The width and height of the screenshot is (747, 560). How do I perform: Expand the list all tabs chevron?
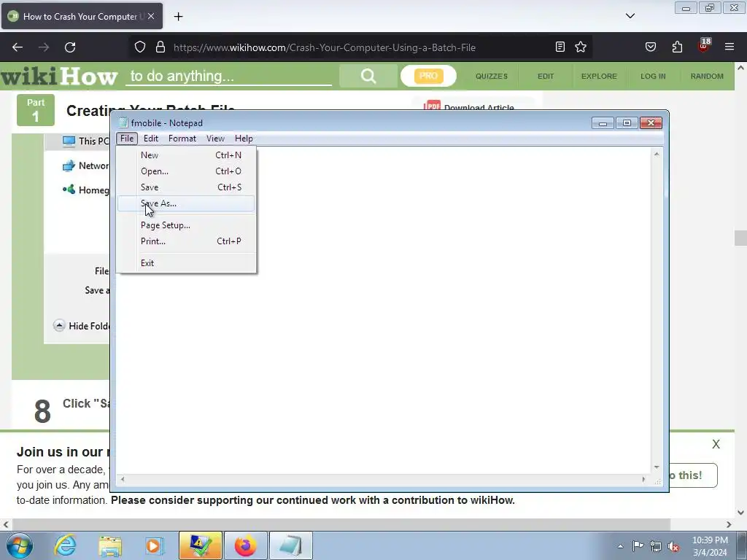[630, 16]
